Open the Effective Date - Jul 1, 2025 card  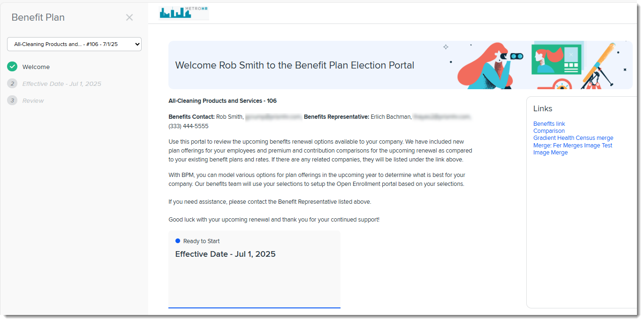(254, 269)
